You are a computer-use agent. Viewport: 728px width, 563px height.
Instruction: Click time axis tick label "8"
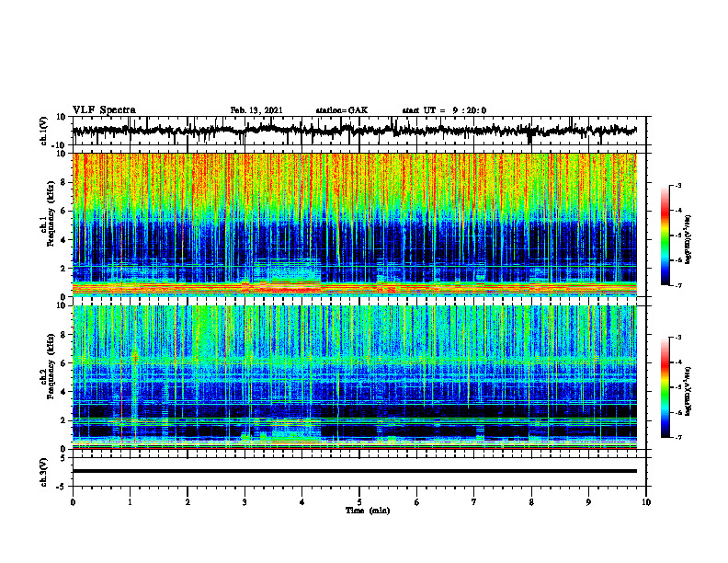click(531, 502)
